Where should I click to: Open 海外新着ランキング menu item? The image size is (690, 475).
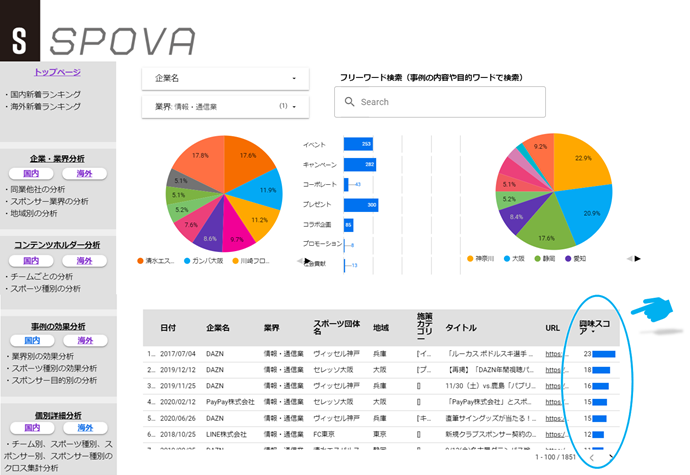(x=45, y=106)
